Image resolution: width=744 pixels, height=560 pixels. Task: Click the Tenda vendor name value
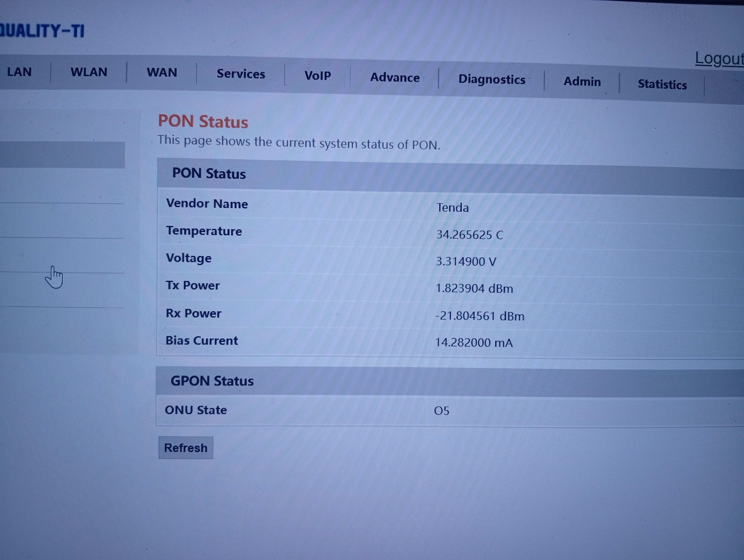click(x=452, y=208)
